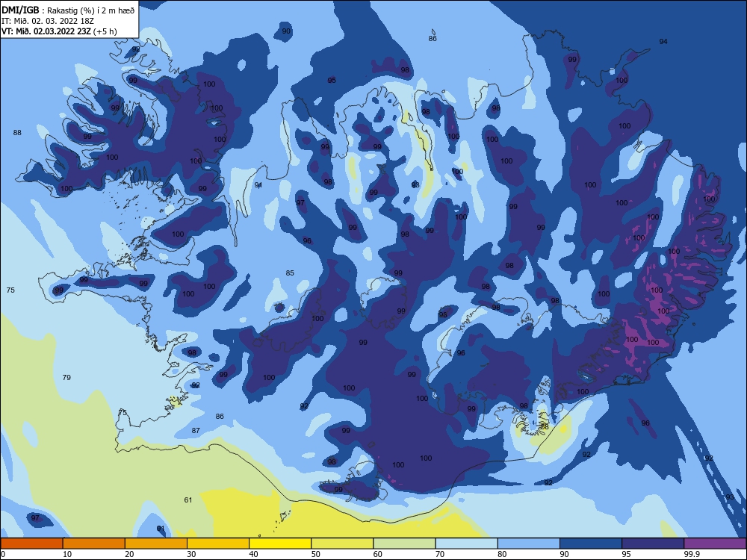The image size is (747, 560).
Task: Click the medium blue 80–90 legend segment
Action: [x=529, y=544]
